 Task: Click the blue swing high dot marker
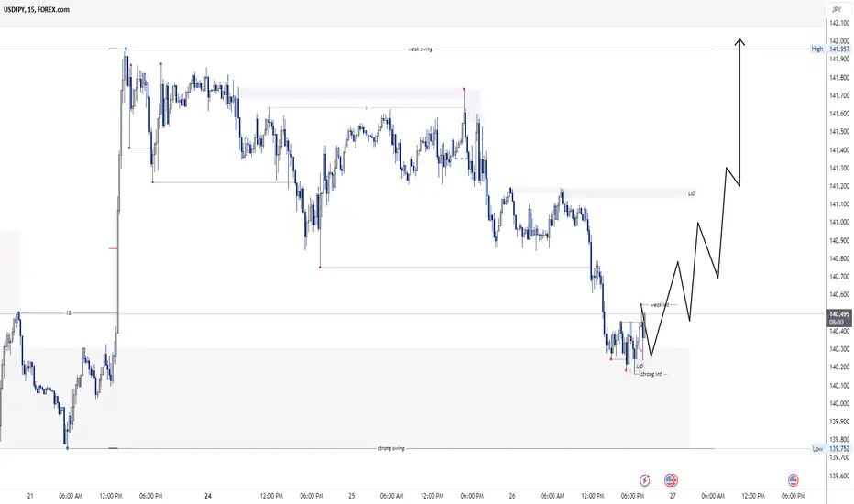click(x=126, y=49)
